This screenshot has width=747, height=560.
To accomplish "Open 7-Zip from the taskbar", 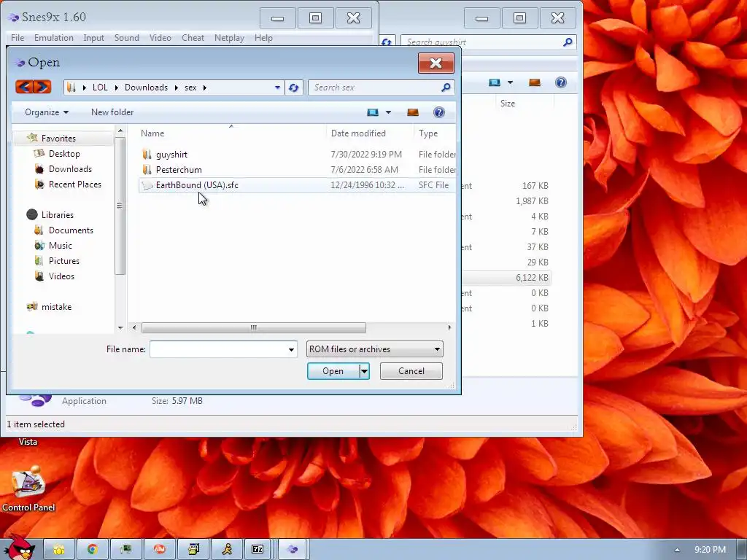I will [x=258, y=550].
